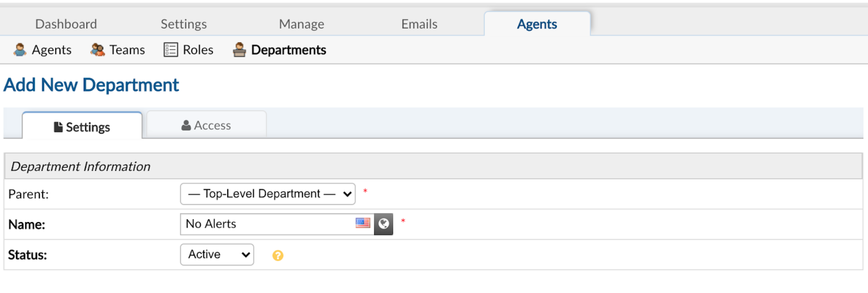The width and height of the screenshot is (868, 293).
Task: Click the Add New Department heading
Action: (x=91, y=85)
